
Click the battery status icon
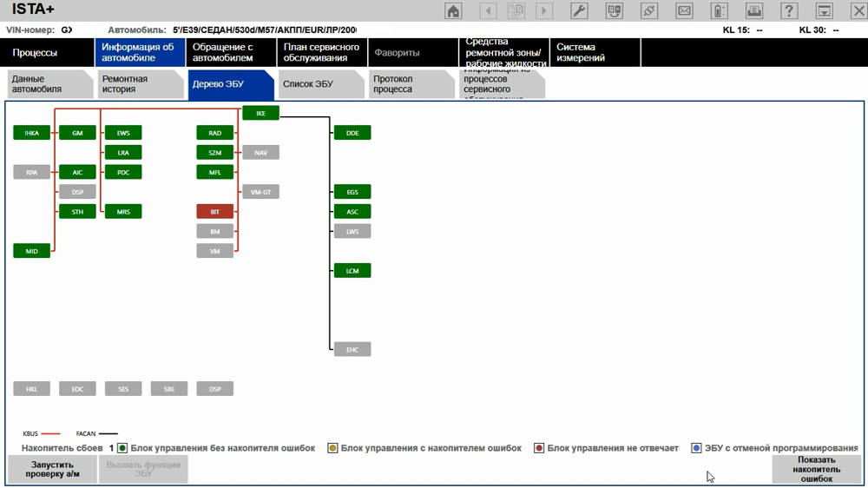tap(719, 11)
